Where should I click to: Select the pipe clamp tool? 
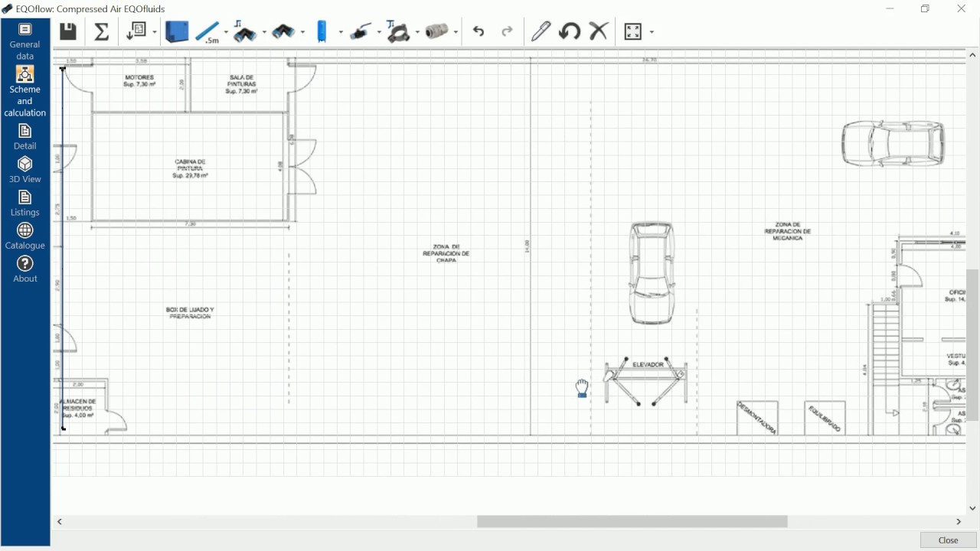click(399, 31)
